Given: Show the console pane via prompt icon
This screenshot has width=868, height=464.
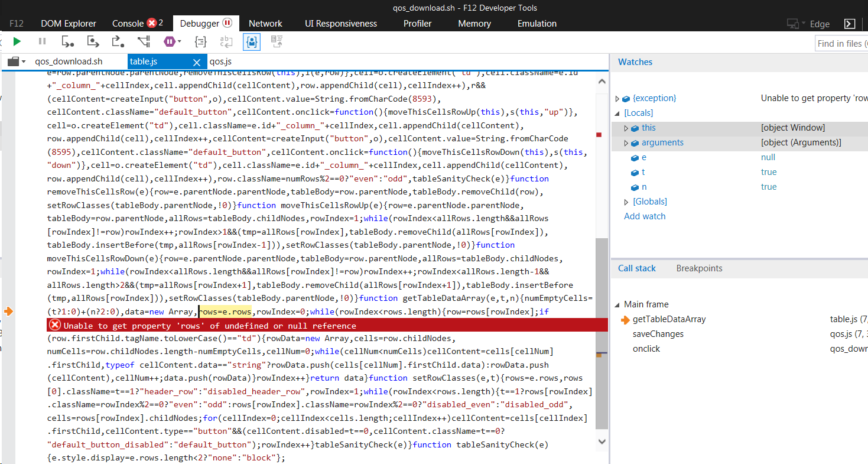Looking at the screenshot, I should click(x=850, y=24).
